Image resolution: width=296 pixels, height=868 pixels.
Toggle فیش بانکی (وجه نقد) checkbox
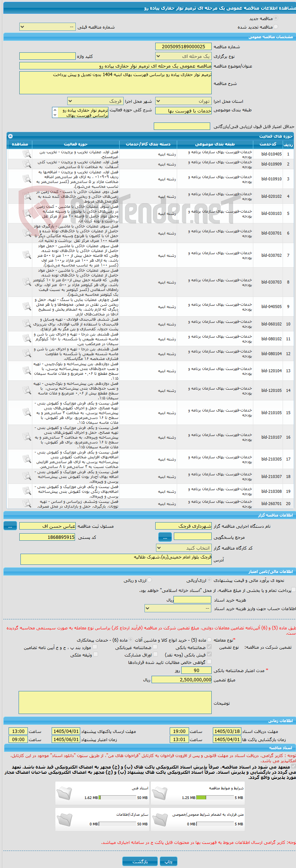209,654
